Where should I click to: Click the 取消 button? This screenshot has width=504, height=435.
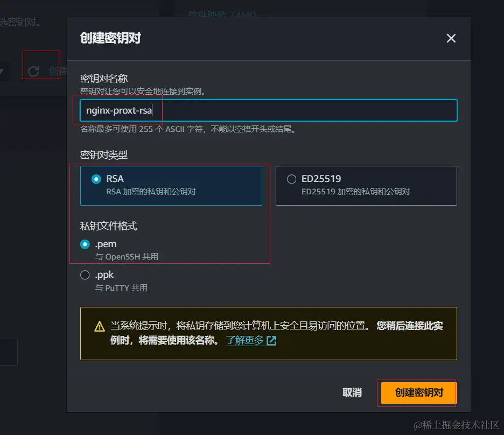click(352, 392)
